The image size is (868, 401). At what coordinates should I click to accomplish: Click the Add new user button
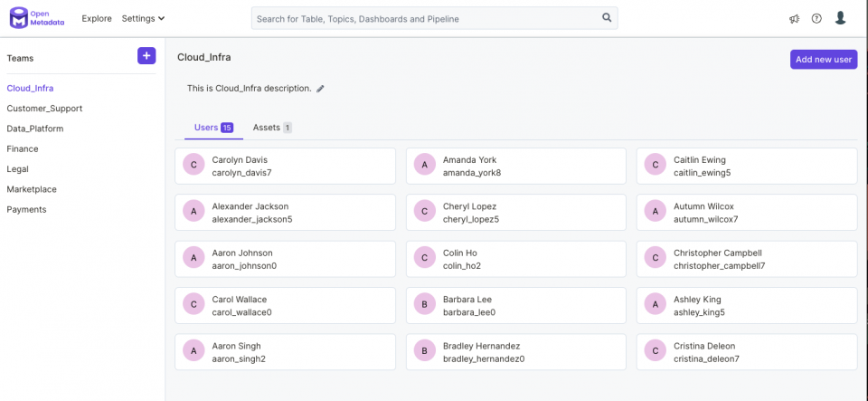(824, 59)
